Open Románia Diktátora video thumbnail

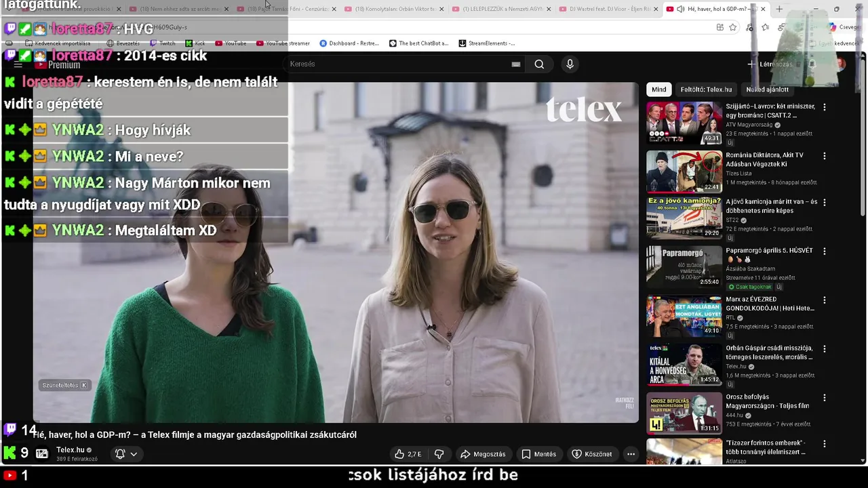[x=684, y=171]
